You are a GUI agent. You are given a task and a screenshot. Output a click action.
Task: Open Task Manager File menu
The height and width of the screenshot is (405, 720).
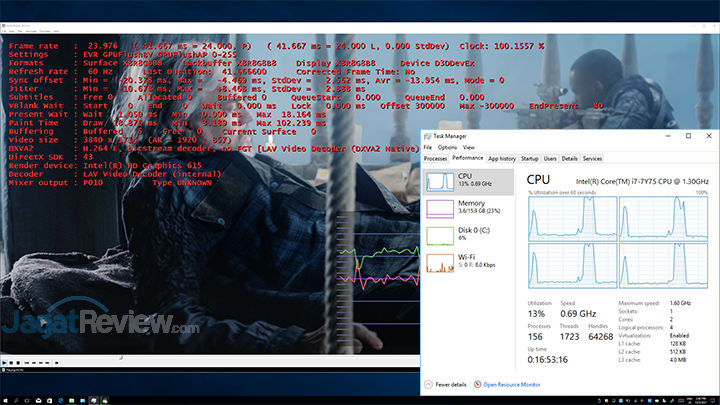(x=428, y=147)
